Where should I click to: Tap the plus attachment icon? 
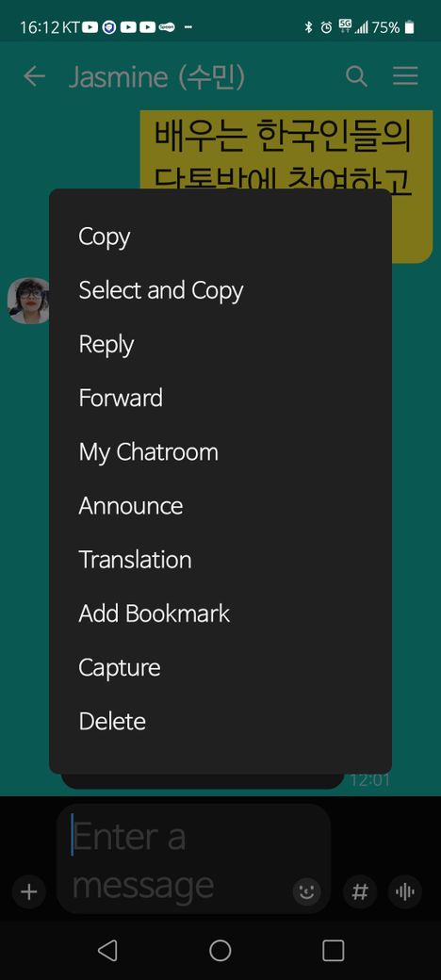pos(28,891)
